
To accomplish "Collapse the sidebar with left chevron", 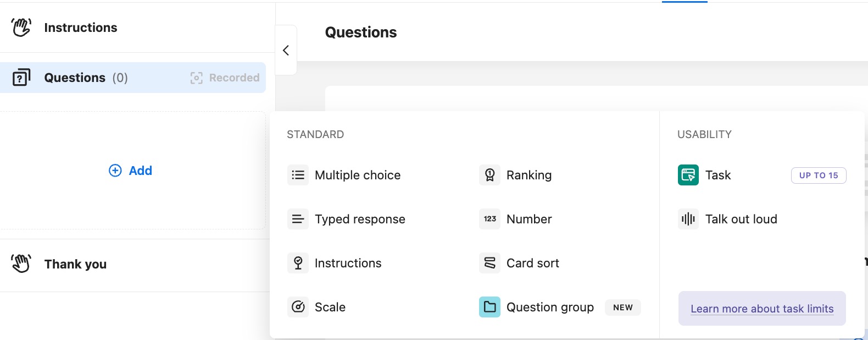I will tap(286, 50).
